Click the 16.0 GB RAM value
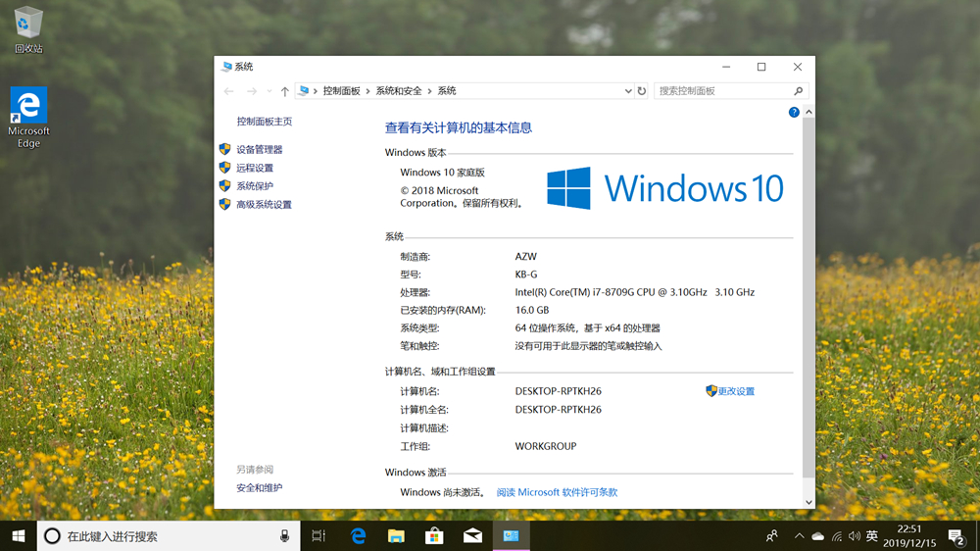Viewport: 980px width, 551px height. [x=532, y=310]
